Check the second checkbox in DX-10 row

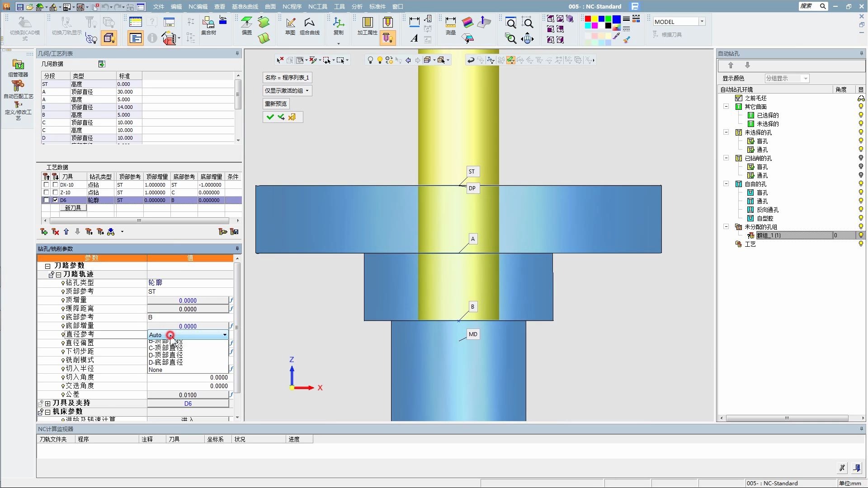(55, 185)
